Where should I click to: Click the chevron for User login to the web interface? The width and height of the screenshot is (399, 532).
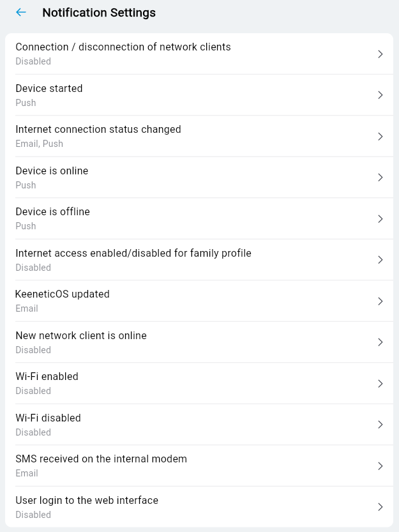tap(380, 506)
